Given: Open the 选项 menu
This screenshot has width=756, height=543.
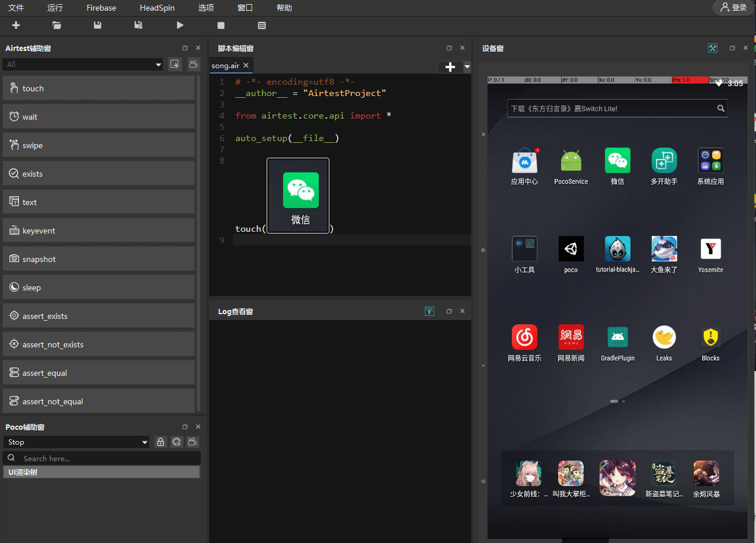Looking at the screenshot, I should (x=206, y=8).
